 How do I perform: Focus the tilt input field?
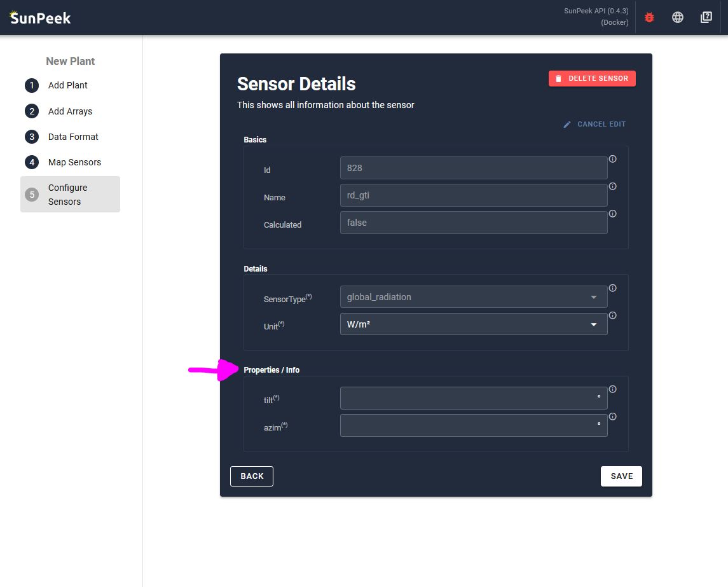click(x=474, y=398)
